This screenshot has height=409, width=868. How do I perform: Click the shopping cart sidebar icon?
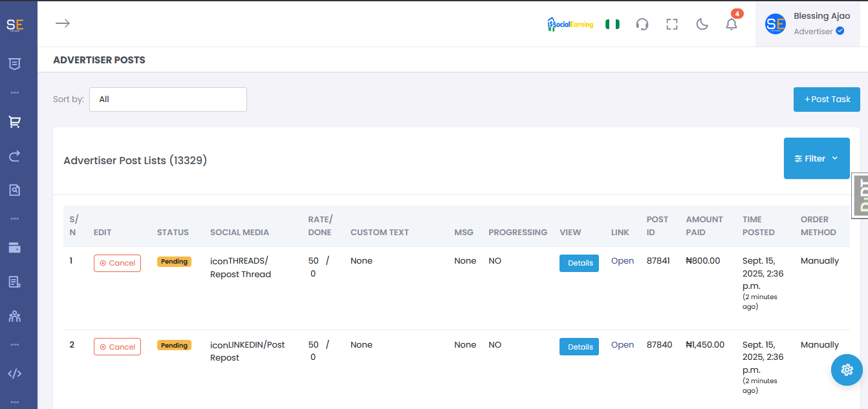coord(14,121)
